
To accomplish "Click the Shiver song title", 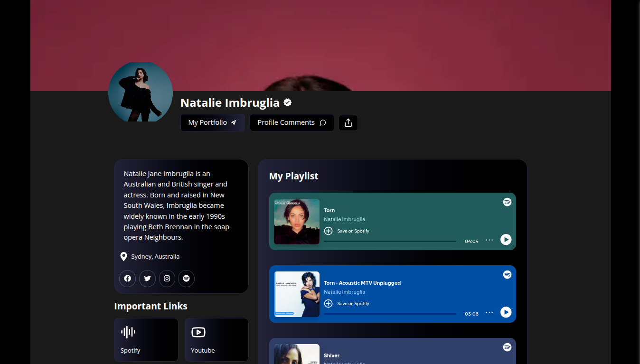I will (331, 355).
